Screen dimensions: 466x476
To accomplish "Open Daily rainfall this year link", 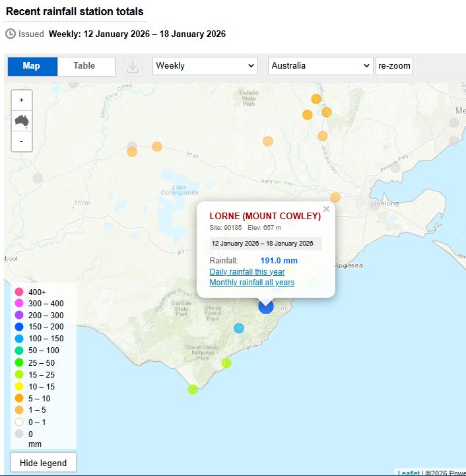I will (x=247, y=272).
